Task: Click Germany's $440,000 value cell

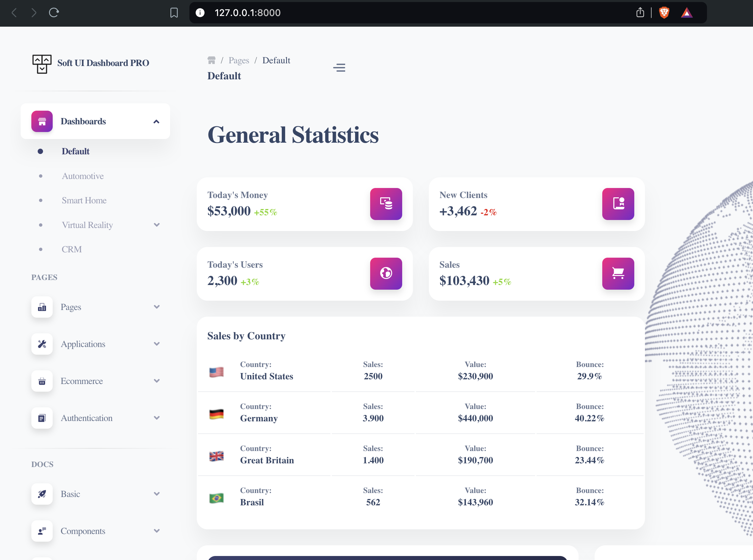Action: (475, 418)
